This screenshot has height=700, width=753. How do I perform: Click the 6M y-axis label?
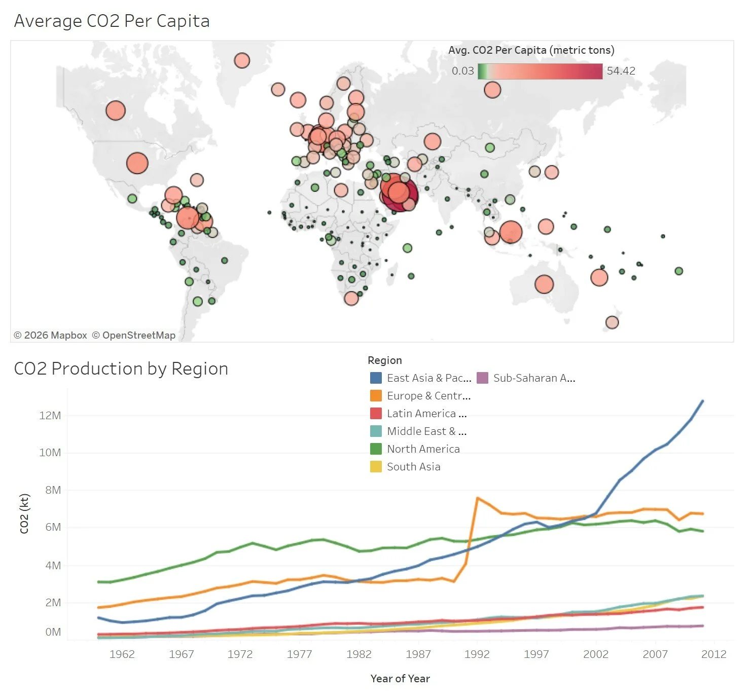click(53, 527)
